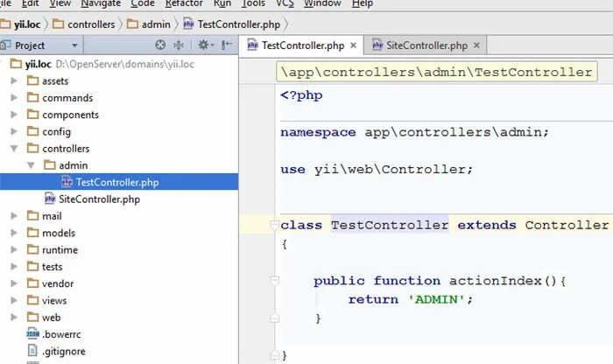Click the scroll-from-source target icon

coord(160,45)
